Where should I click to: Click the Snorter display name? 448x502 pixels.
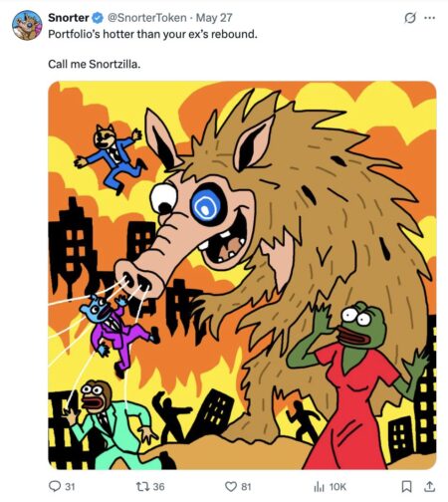[69, 18]
